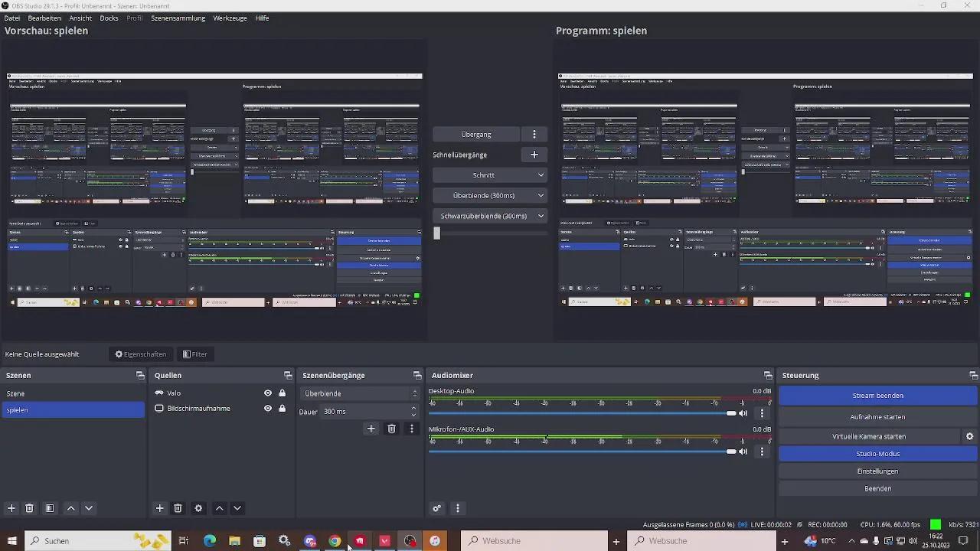
Task: Open the Überblende scene transition dropdown
Action: [360, 393]
